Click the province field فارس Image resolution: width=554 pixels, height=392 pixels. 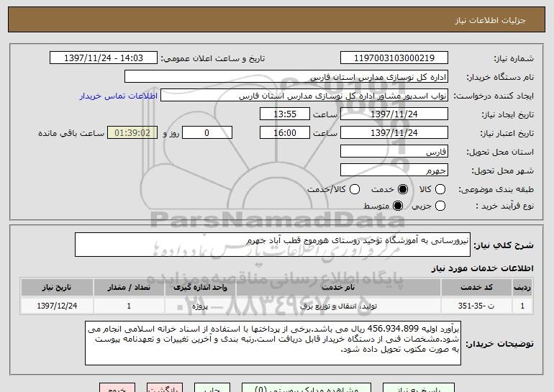tap(394, 152)
